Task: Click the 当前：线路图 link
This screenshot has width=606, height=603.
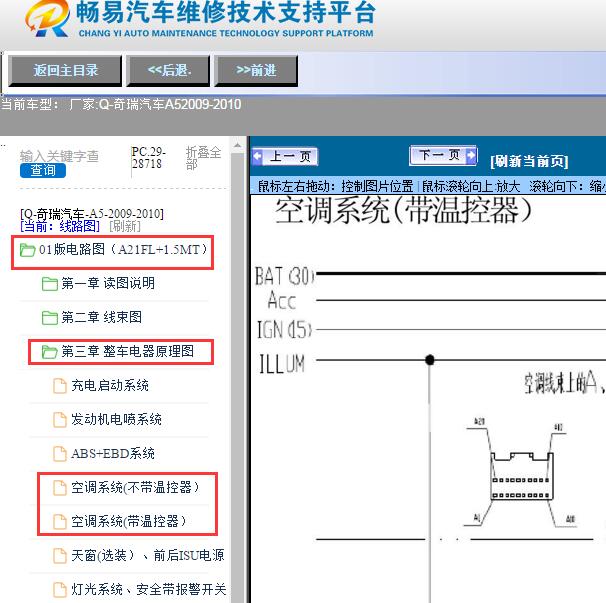Action: [60, 226]
